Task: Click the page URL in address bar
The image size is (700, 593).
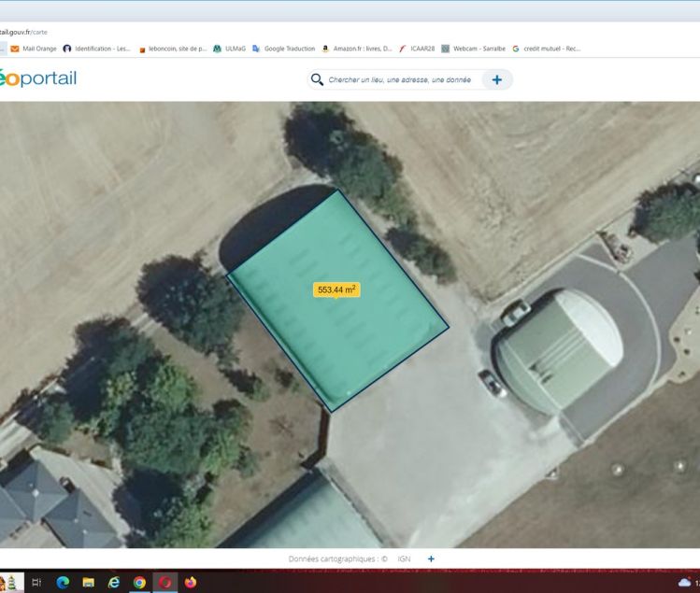Action: coord(23,32)
